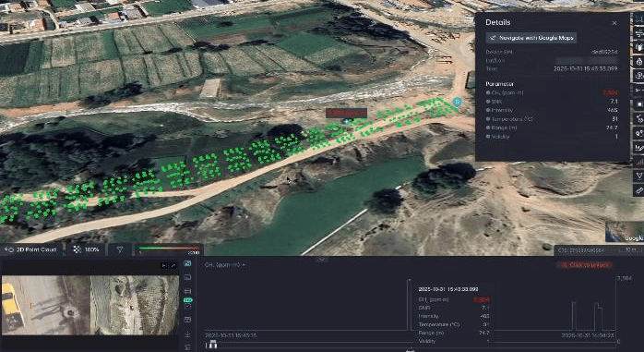
Task: Select the connected-nodes tool in right toolbar
Action: pos(639,118)
